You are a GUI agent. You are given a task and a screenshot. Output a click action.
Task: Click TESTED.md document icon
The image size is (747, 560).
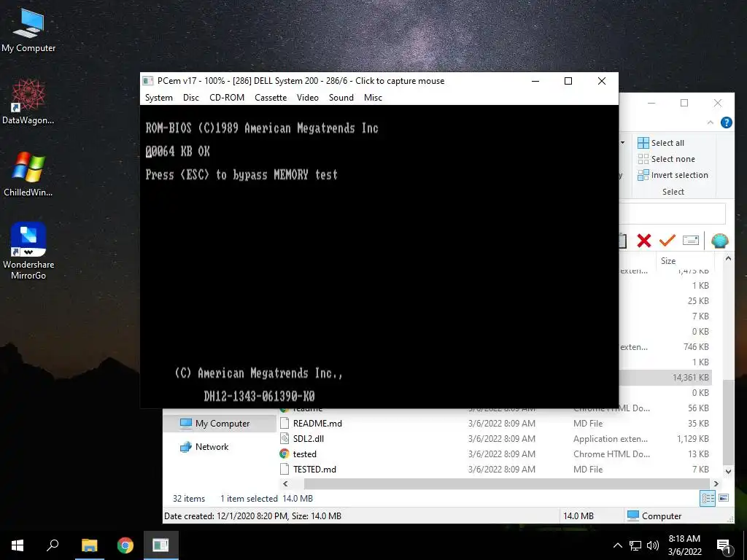coord(285,469)
